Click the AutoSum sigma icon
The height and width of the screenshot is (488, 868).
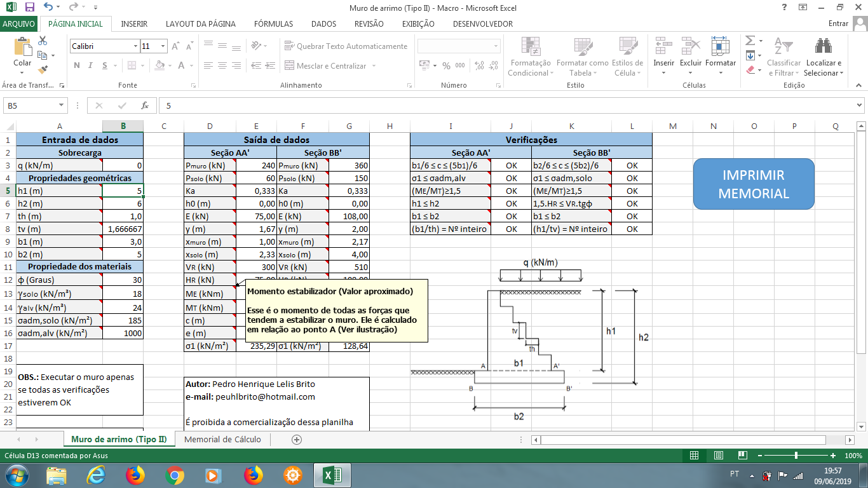(750, 41)
